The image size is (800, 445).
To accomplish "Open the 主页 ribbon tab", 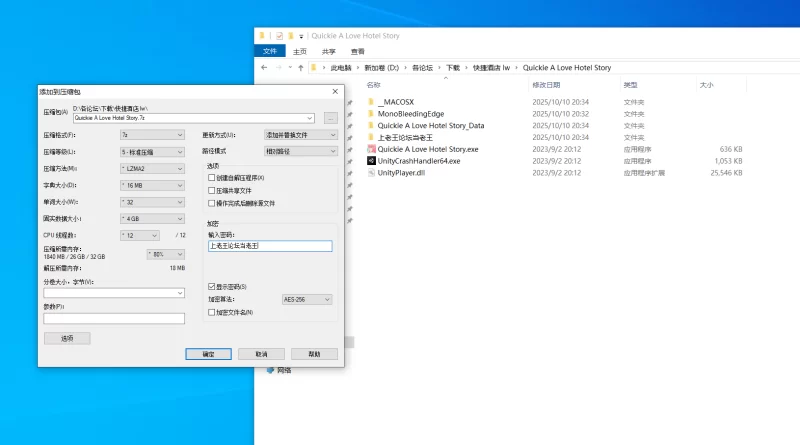I will pyautogui.click(x=300, y=52).
